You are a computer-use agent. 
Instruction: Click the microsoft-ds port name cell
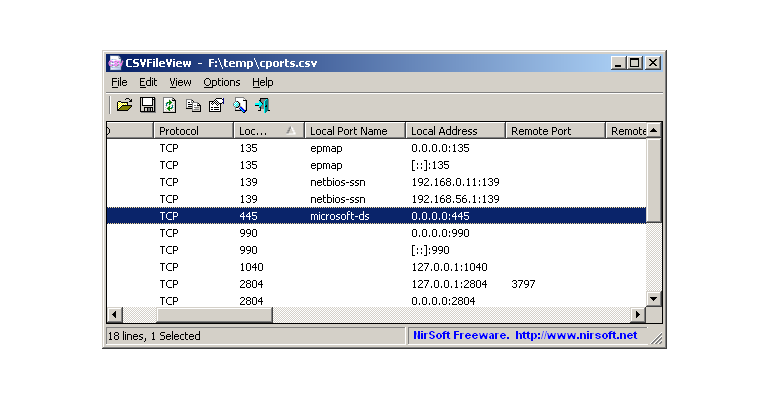(x=340, y=216)
